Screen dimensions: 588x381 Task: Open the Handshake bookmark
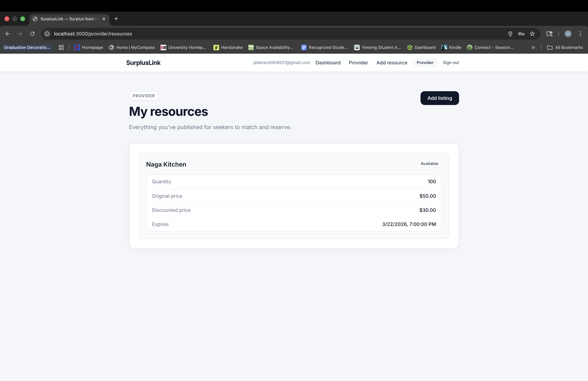point(228,47)
